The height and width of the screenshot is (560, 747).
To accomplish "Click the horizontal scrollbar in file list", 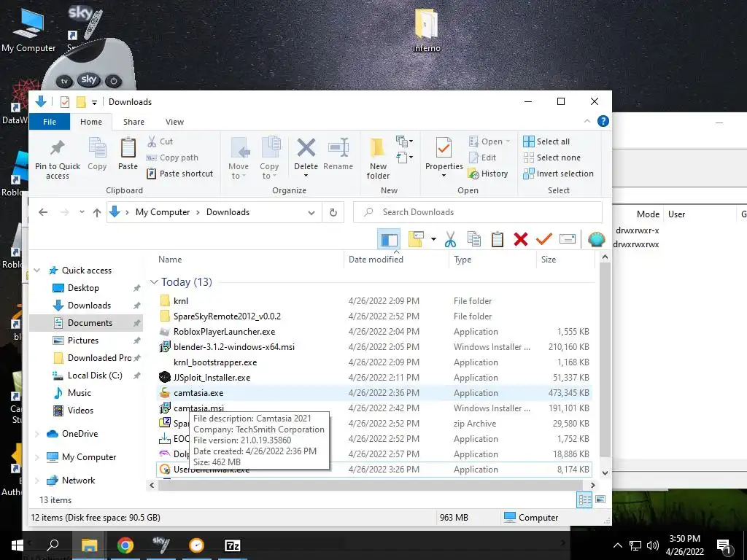I will pos(370,485).
